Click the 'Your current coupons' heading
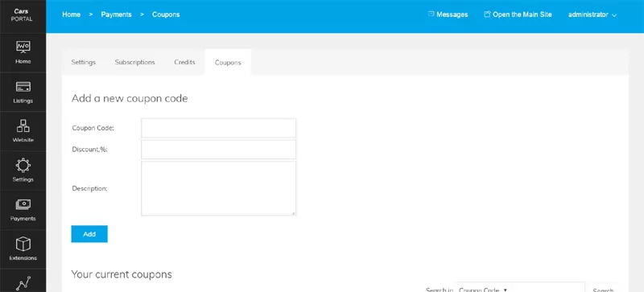This screenshot has width=644, height=292. (x=122, y=274)
